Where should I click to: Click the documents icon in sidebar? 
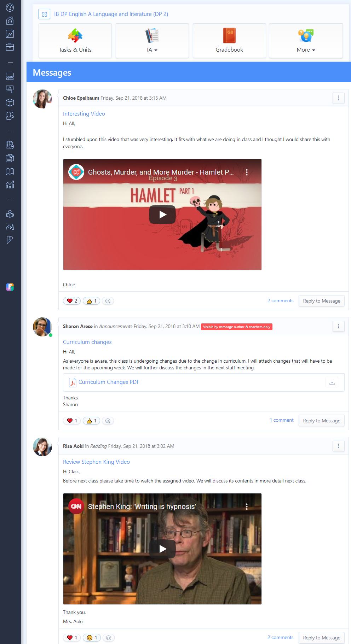tap(10, 158)
